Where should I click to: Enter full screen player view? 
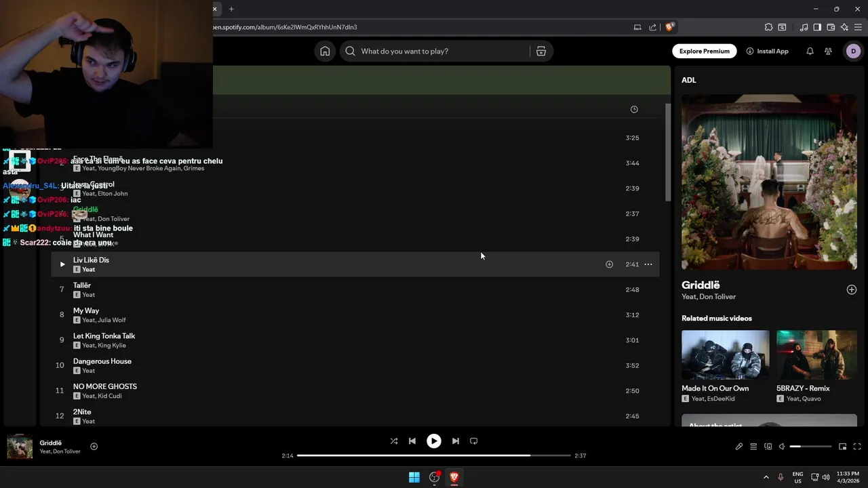point(857,447)
